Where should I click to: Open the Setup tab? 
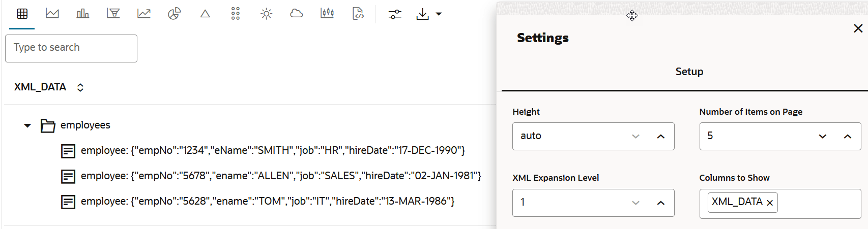[x=689, y=72]
